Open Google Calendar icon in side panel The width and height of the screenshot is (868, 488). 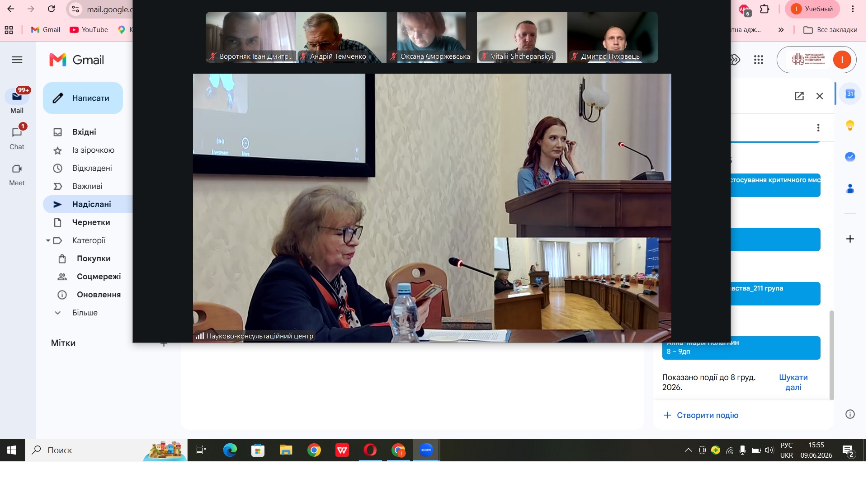click(x=850, y=94)
